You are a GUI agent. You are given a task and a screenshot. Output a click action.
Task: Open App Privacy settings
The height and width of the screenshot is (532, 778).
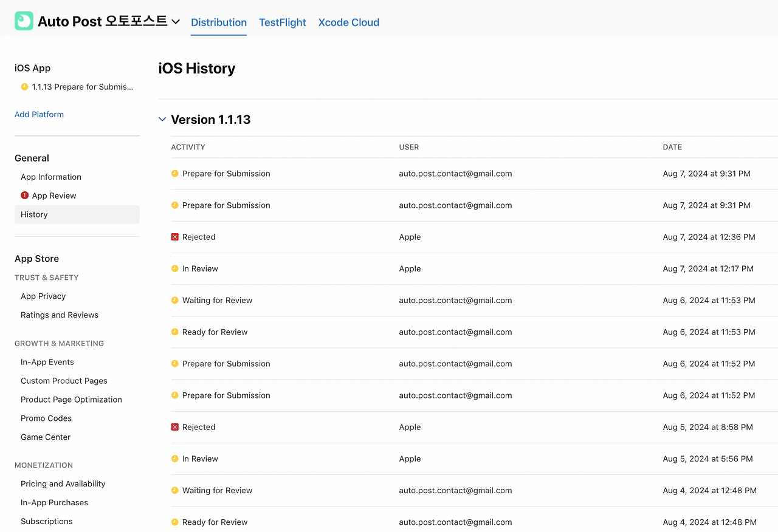point(43,296)
